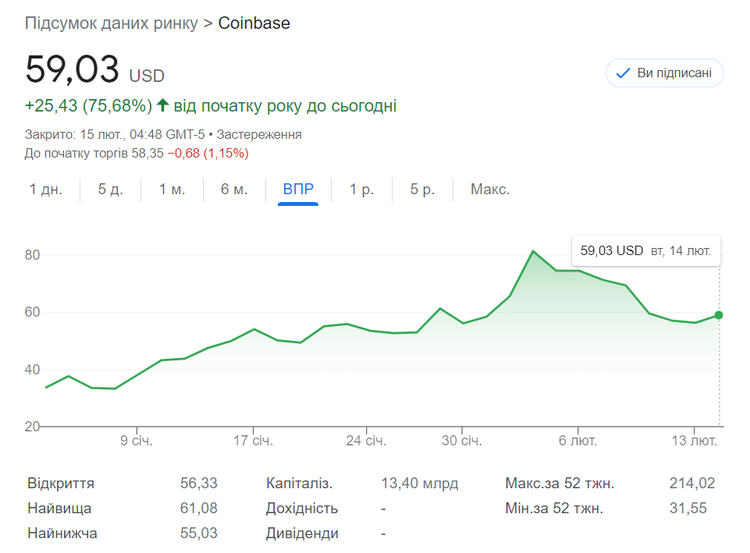Click the 'Мін.за 52 тжн.' label
The width and height of the screenshot is (750, 553).
[554, 508]
